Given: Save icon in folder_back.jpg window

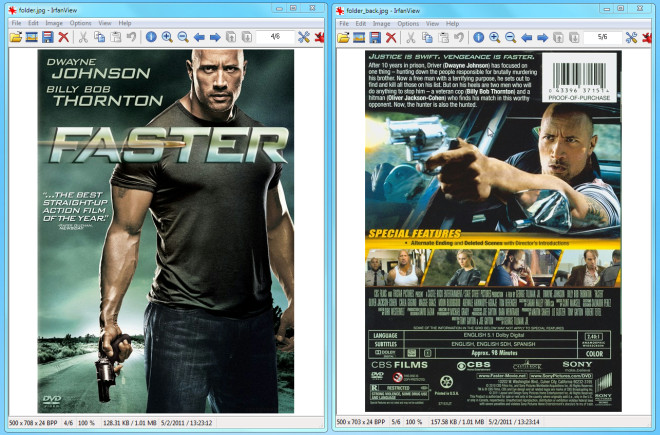Looking at the screenshot, I should pyautogui.click(x=375, y=37).
